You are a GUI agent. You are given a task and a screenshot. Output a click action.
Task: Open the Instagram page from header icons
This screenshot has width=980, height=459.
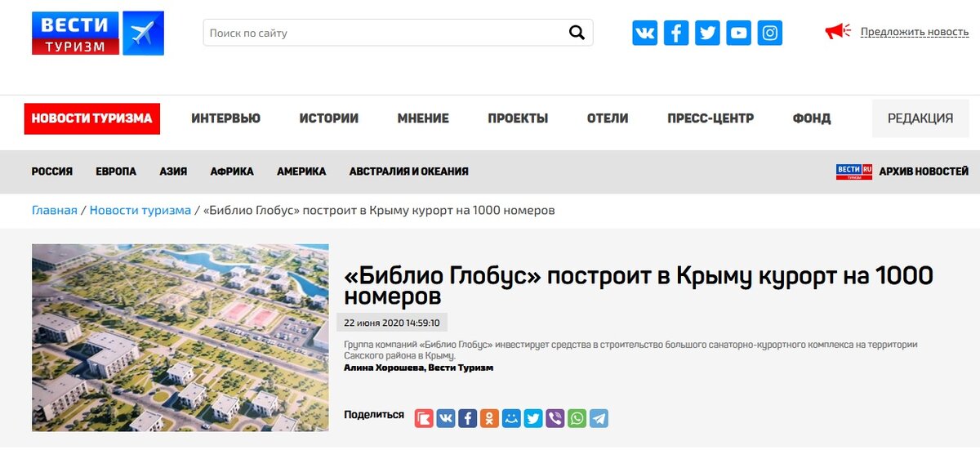pos(769,33)
